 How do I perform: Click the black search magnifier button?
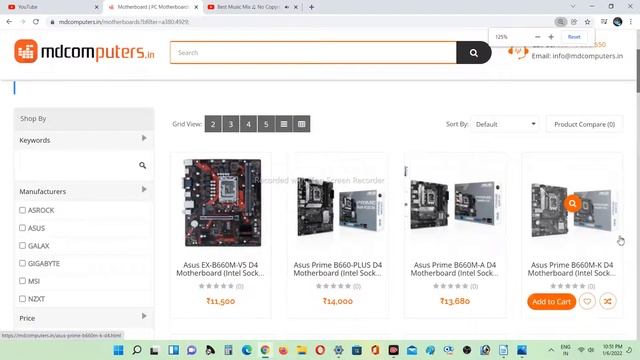473,53
